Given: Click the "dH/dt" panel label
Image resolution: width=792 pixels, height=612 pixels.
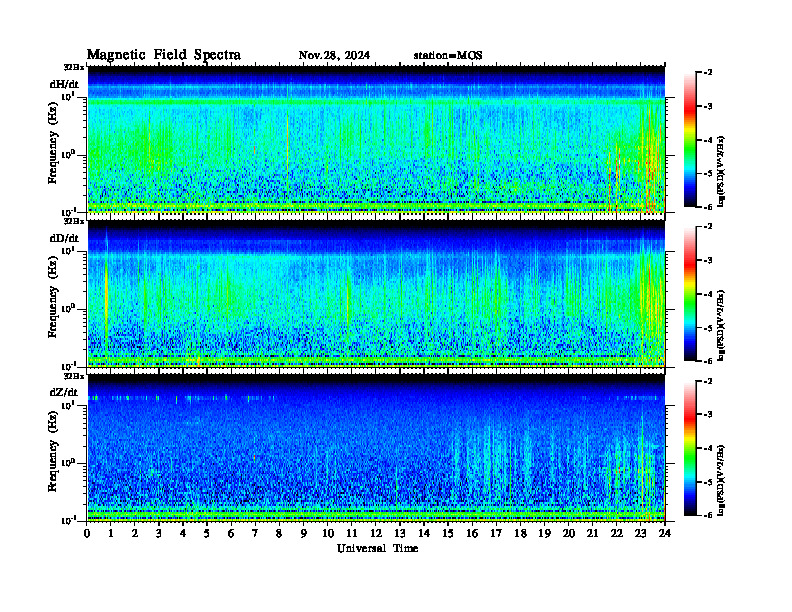Looking at the screenshot, I should (x=64, y=84).
